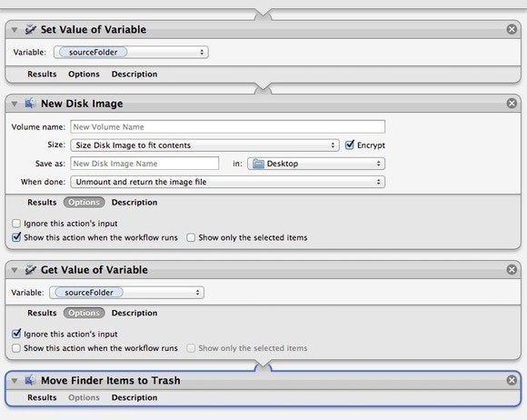Open the Desktop save location dropdown
The image size is (527, 420).
(316, 164)
